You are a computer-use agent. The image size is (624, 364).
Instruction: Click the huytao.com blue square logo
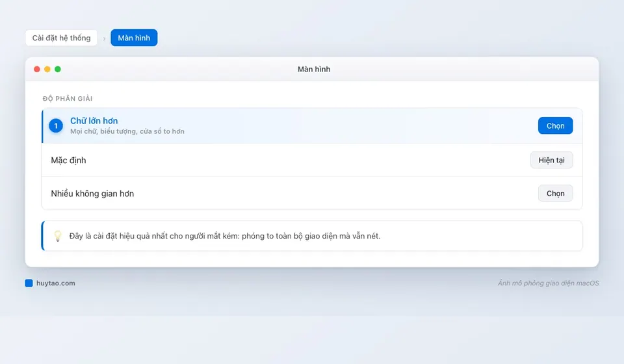(29, 283)
